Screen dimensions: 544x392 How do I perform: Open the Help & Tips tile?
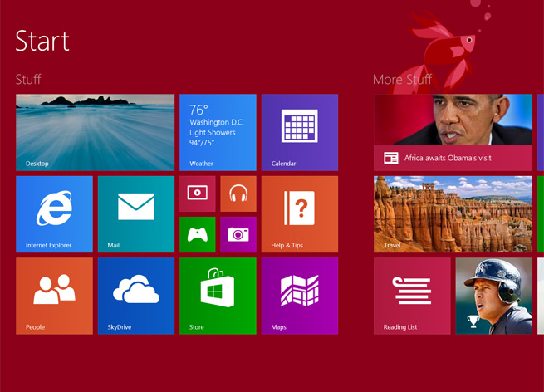pyautogui.click(x=300, y=214)
